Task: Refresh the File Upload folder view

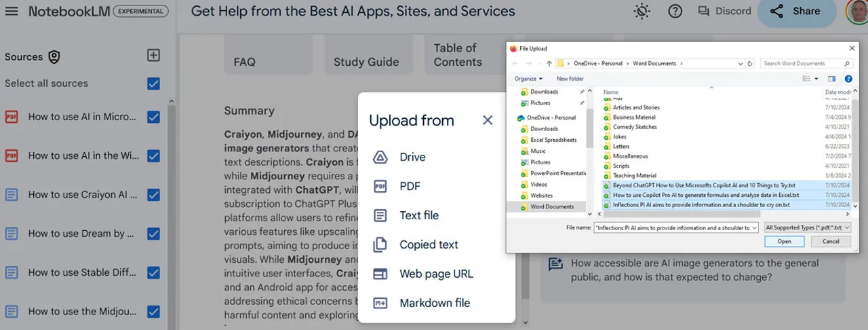Action: [x=749, y=63]
